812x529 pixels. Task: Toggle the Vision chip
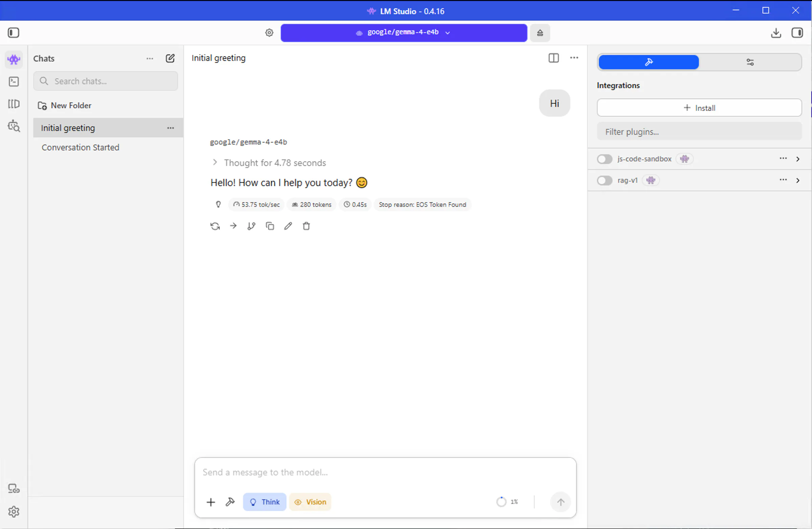[310, 502]
